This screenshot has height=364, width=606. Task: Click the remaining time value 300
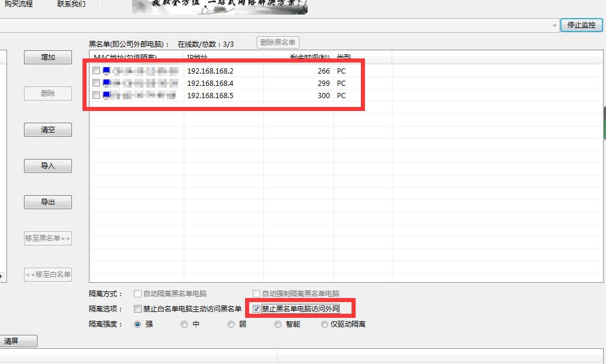[x=323, y=95]
